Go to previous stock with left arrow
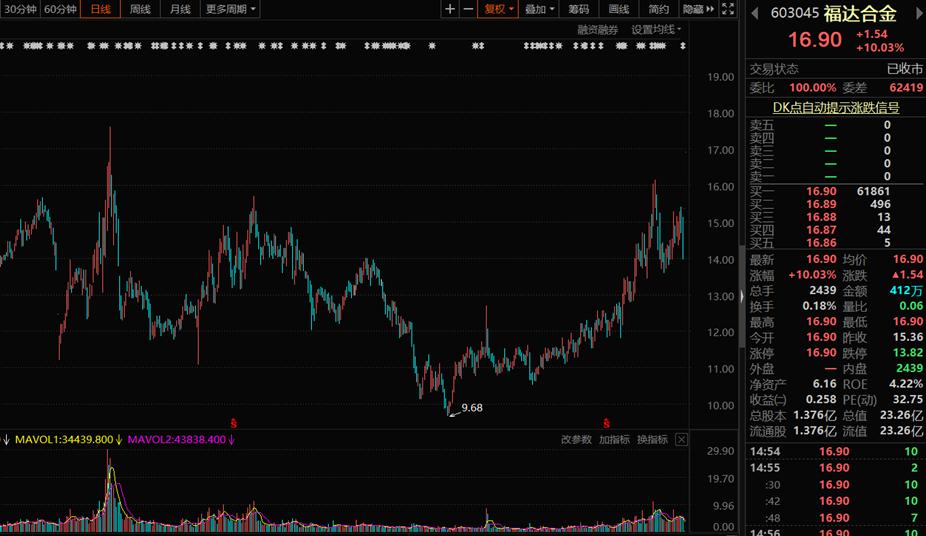The width and height of the screenshot is (926, 536). pos(754,13)
